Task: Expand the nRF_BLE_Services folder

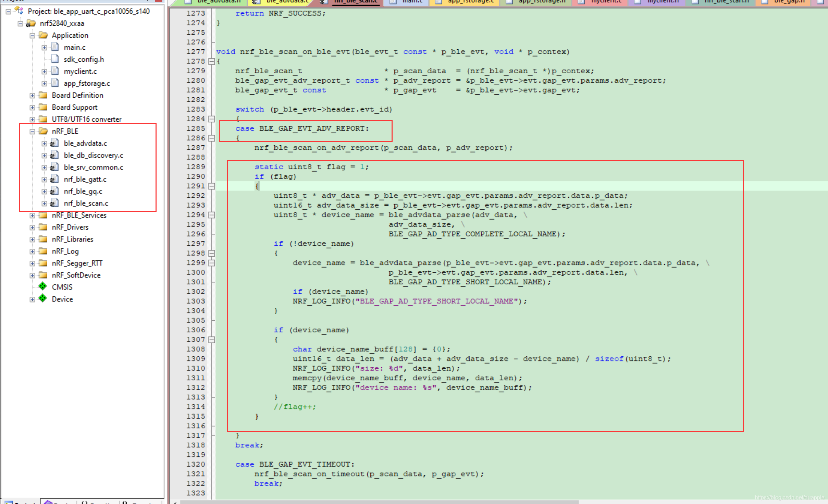Action: point(32,215)
